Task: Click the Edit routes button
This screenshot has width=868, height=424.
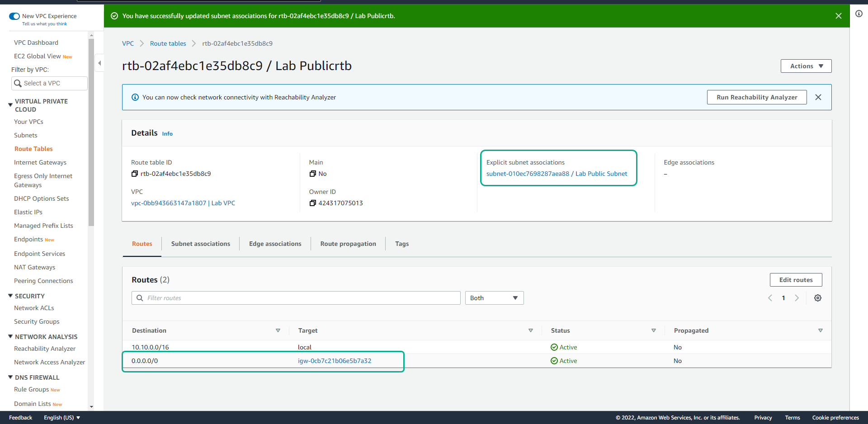Action: 796,279
